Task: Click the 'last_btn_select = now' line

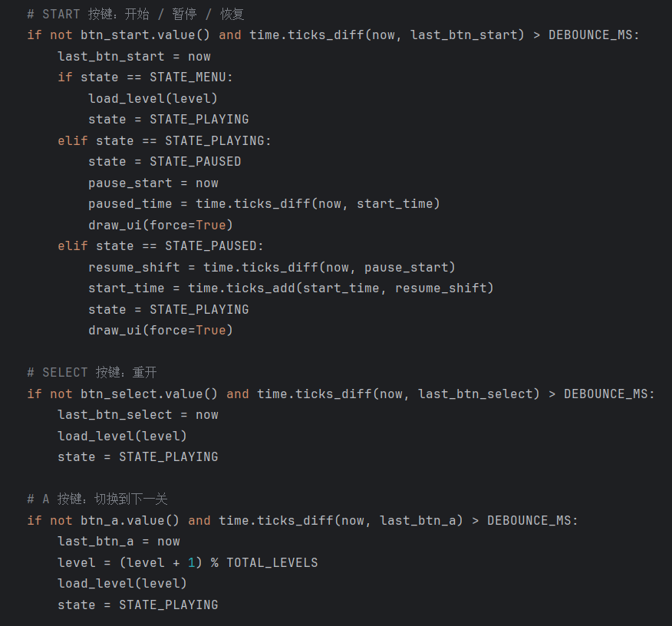Action: pos(137,415)
